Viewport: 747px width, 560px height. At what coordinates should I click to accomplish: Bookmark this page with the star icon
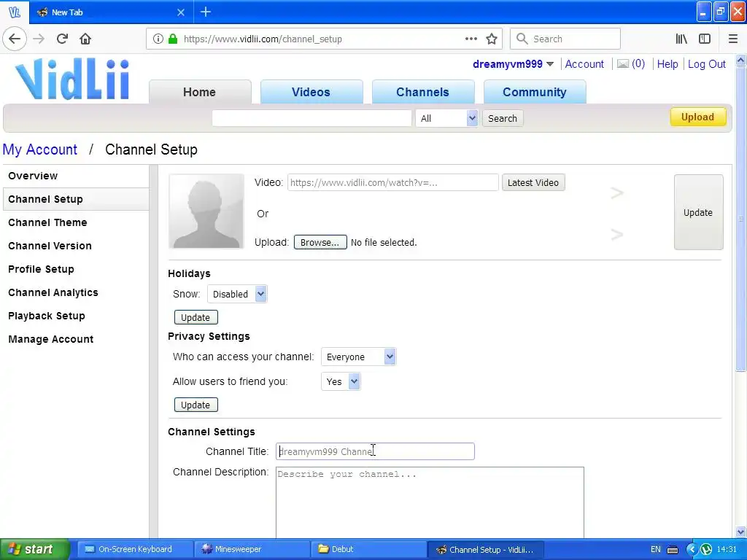[492, 39]
